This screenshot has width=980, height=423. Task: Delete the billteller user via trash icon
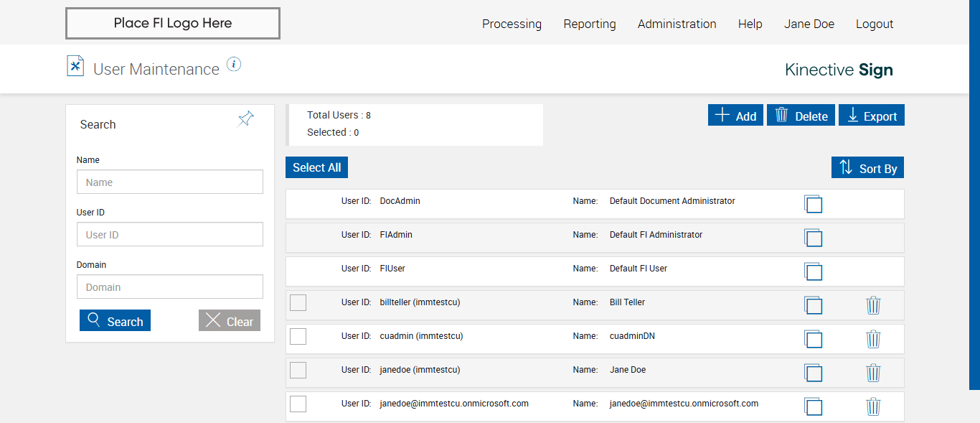(873, 305)
